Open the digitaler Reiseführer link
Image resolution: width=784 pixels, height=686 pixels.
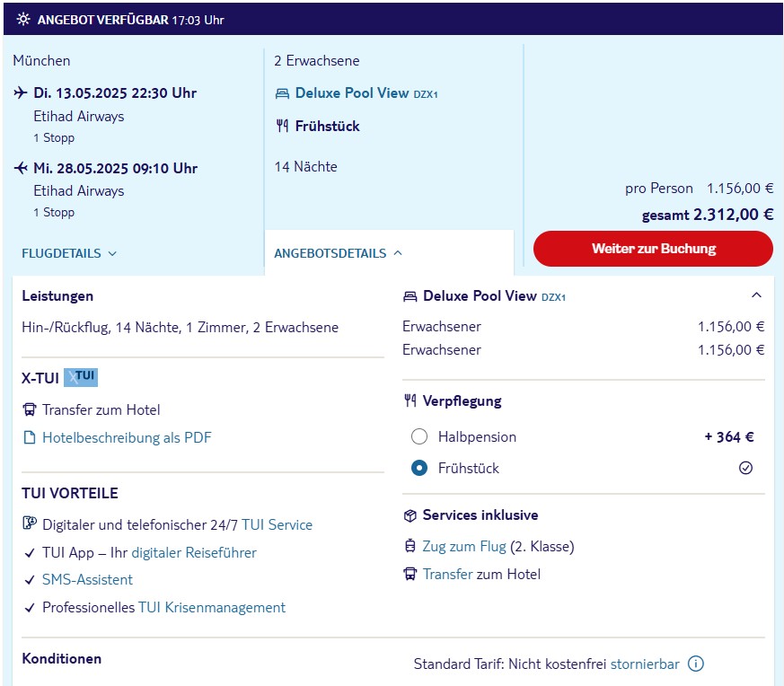(x=194, y=553)
